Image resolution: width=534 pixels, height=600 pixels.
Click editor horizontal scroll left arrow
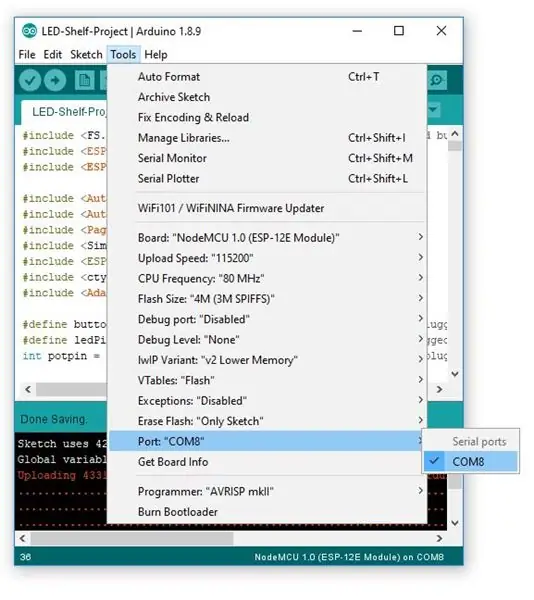pos(28,389)
